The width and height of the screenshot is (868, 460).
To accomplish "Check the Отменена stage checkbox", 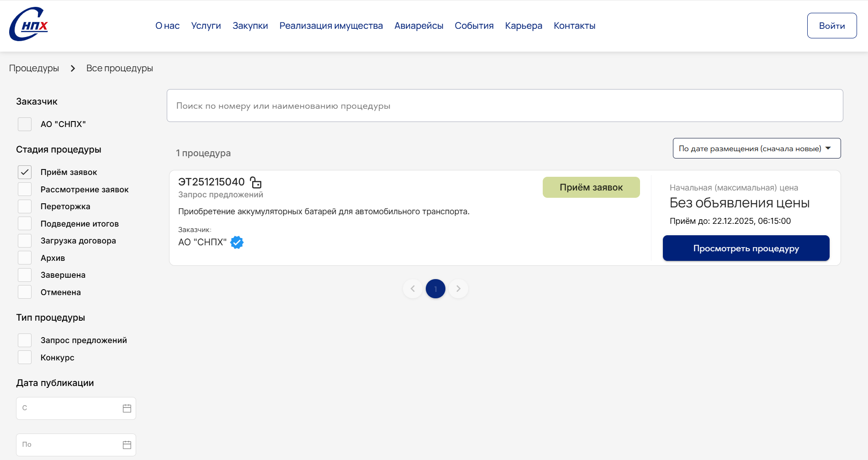I will click(x=25, y=292).
